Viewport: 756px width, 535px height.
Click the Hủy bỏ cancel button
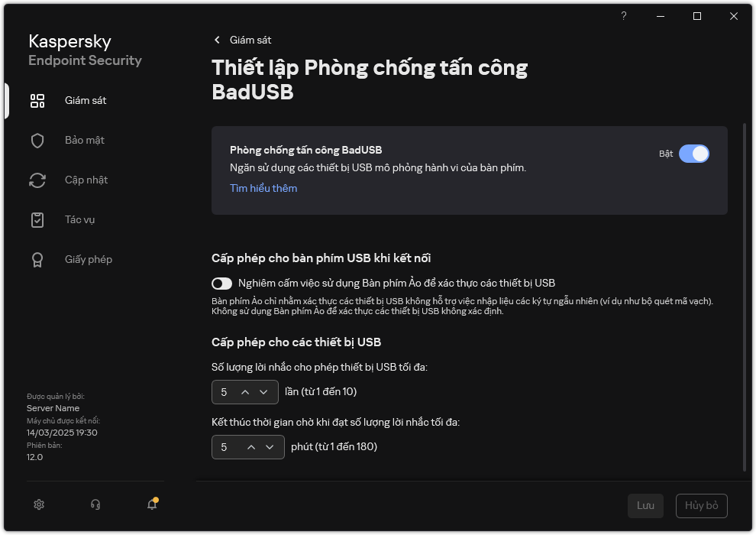coord(701,506)
